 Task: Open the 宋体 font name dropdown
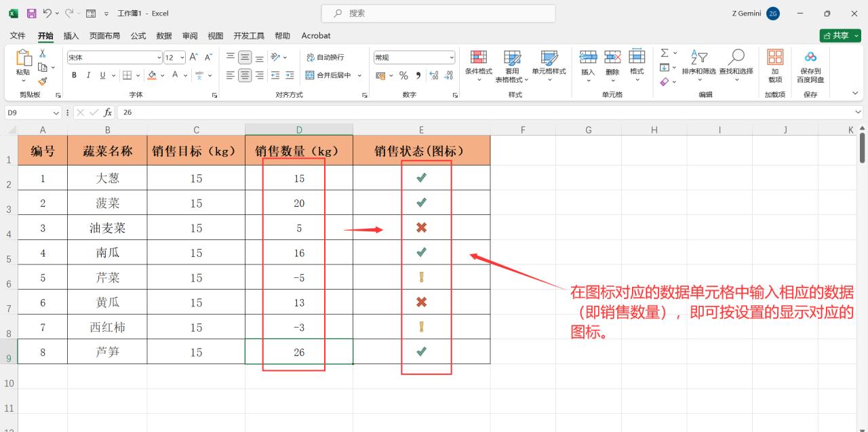159,58
